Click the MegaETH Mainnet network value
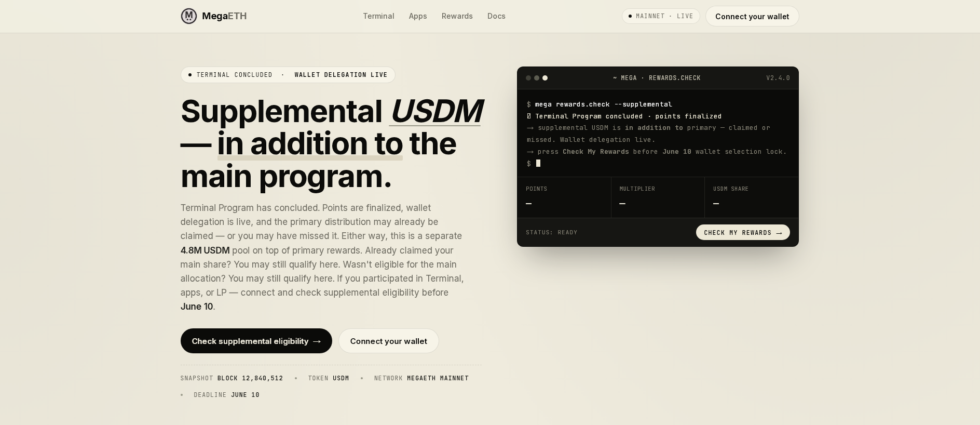Image resolution: width=980 pixels, height=425 pixels. pyautogui.click(x=438, y=378)
